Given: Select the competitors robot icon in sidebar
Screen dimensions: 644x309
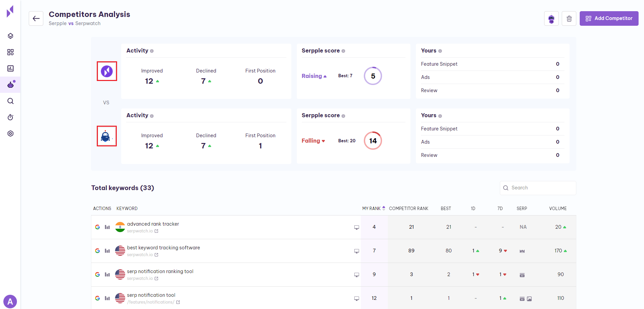Looking at the screenshot, I should click(10, 85).
